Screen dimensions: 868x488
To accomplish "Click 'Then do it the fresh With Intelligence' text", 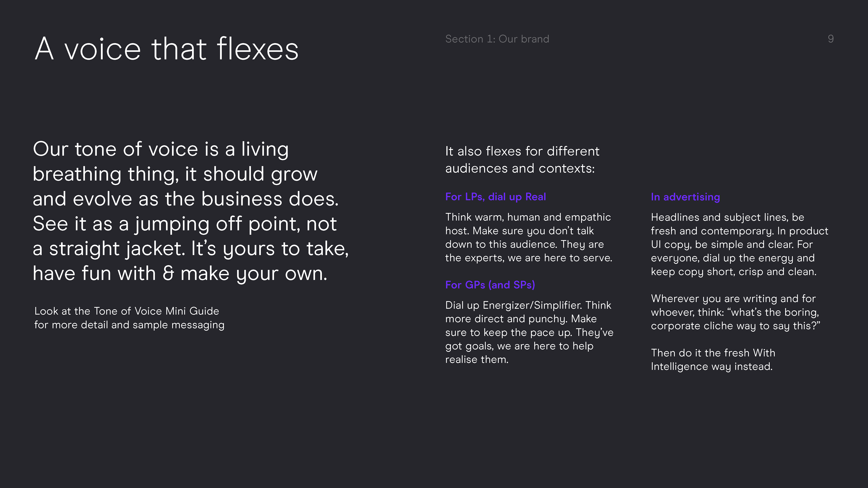I will [x=713, y=360].
